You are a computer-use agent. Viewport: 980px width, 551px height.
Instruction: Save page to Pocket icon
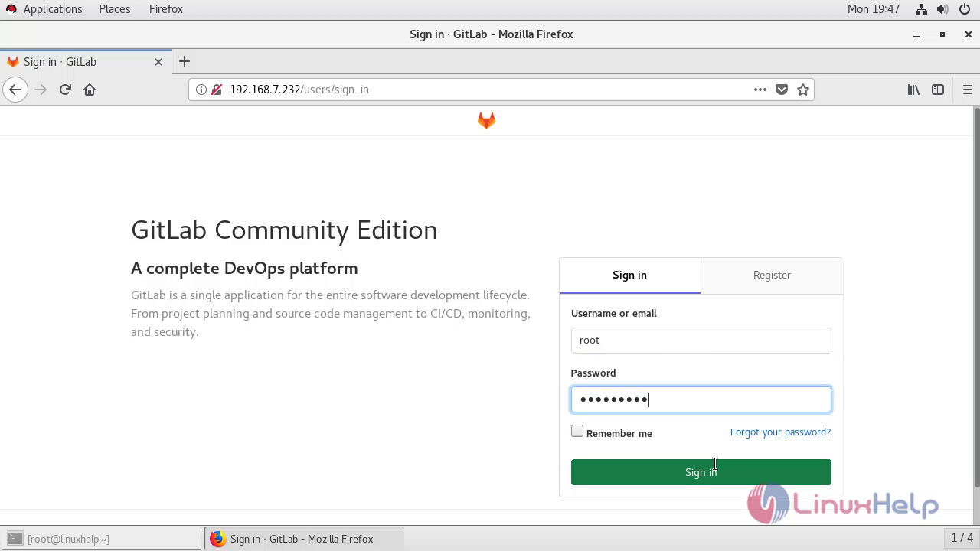tap(782, 90)
